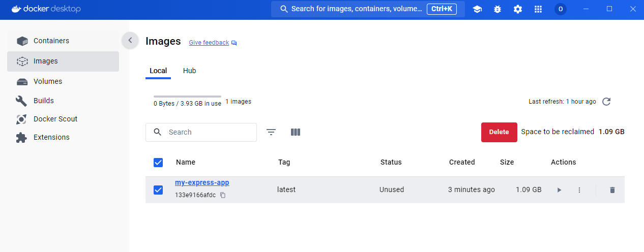Open the my-express-app image link
Image resolution: width=644 pixels, height=252 pixels.
202,183
